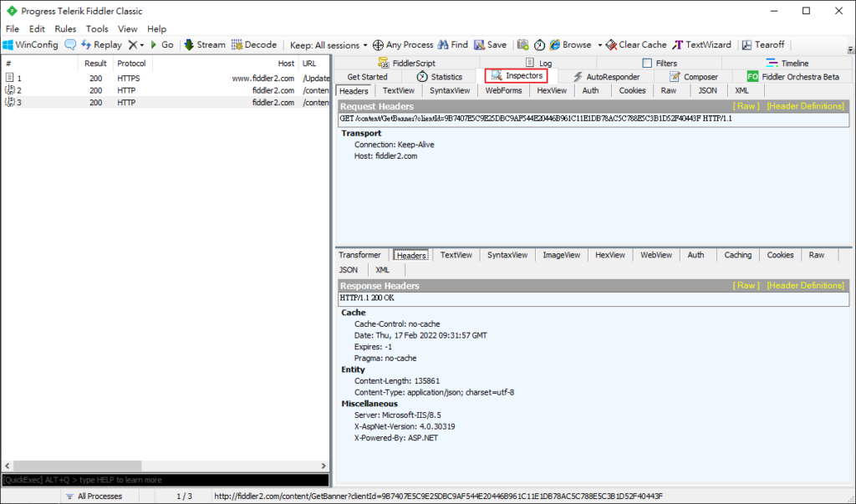Click Header Definitions link in Request Headers
Viewport: 856px width, 504px height.
[805, 106]
